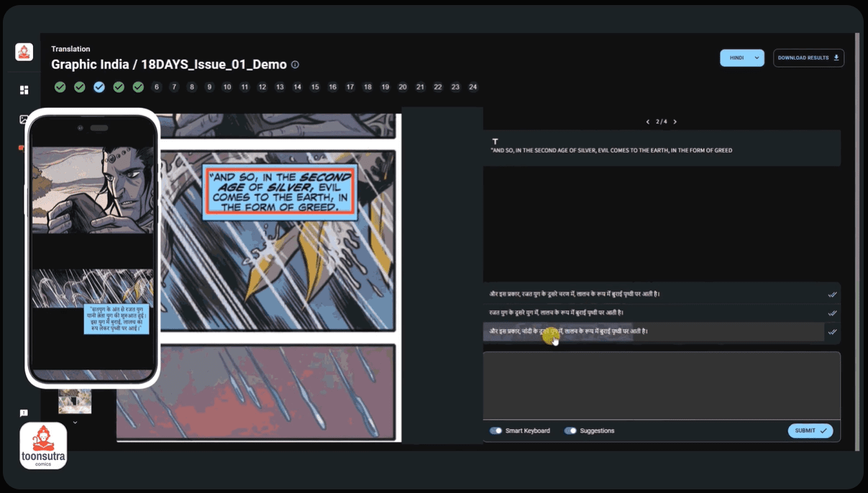Click the Toonsutra logo at sidebar top
Image resolution: width=868 pixels, height=493 pixels.
click(24, 52)
